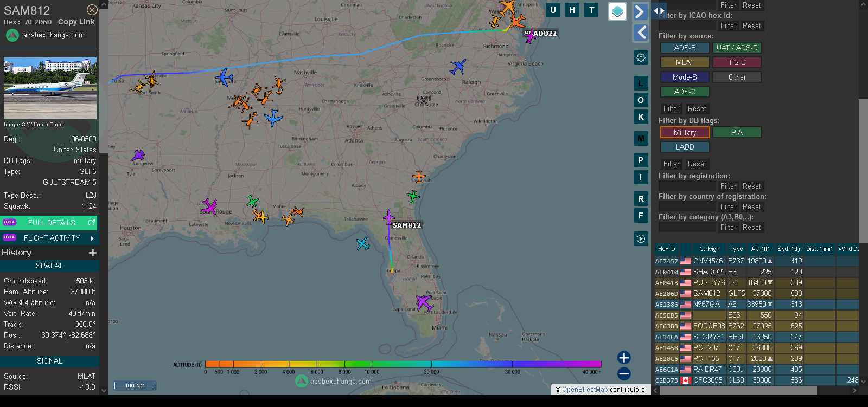The height and width of the screenshot is (407, 868).
Task: Click the green aircraft above New Orleans
Action: click(x=252, y=201)
